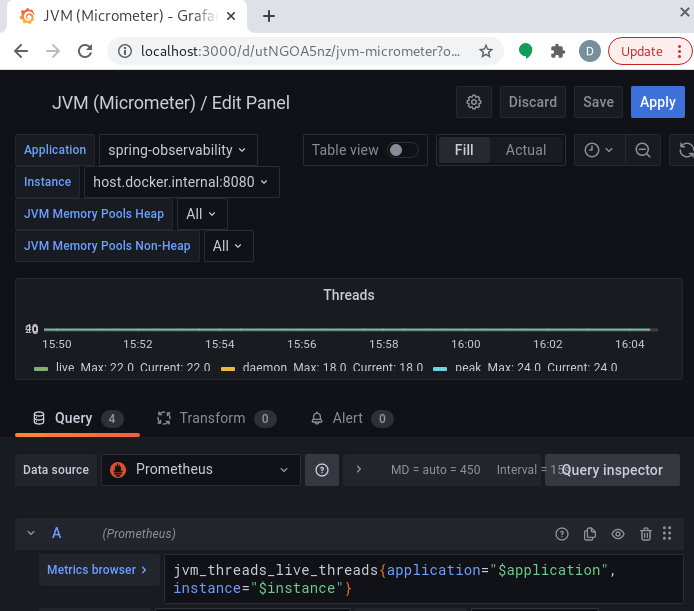Click the Application variable label
This screenshot has height=611, width=694.
tap(55, 150)
